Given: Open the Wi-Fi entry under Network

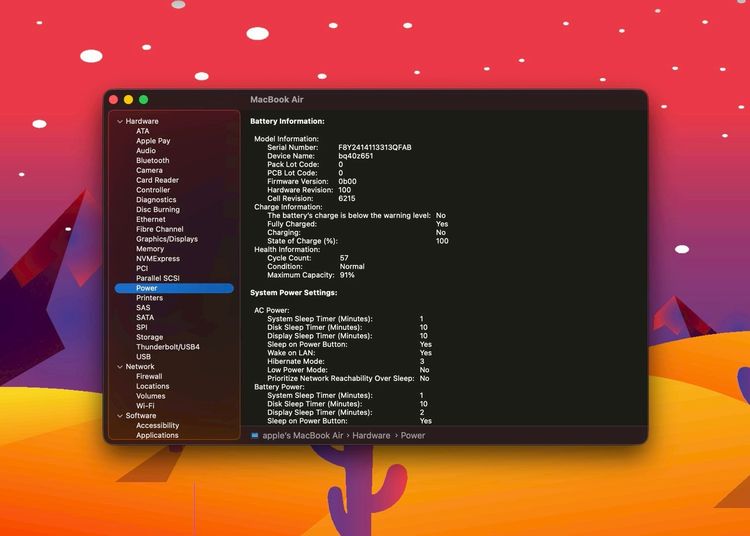Looking at the screenshot, I should pyautogui.click(x=145, y=406).
